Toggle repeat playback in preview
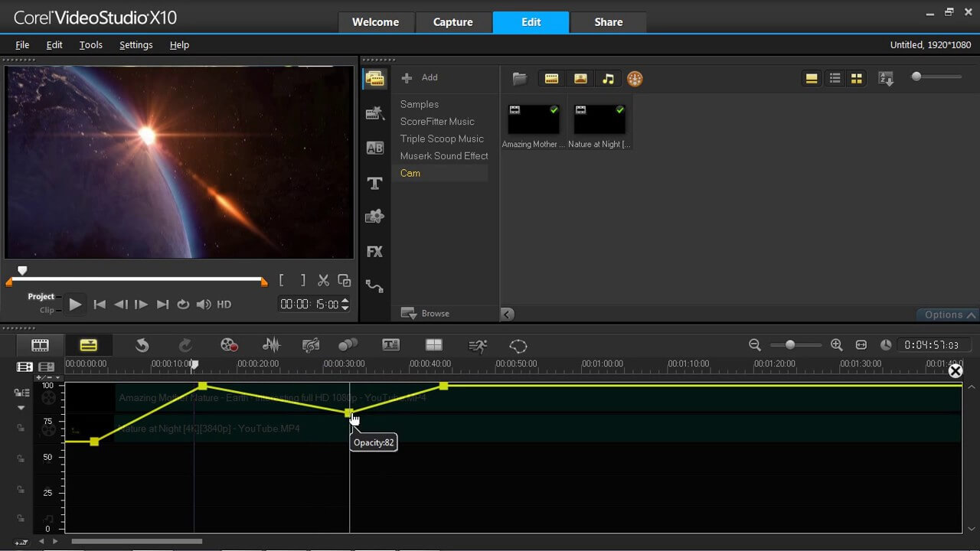Image resolution: width=980 pixels, height=551 pixels. pos(183,305)
